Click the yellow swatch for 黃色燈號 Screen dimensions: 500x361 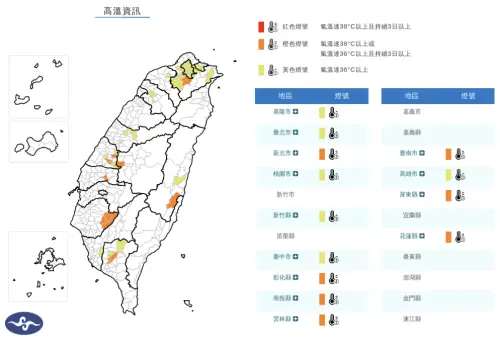(261, 70)
